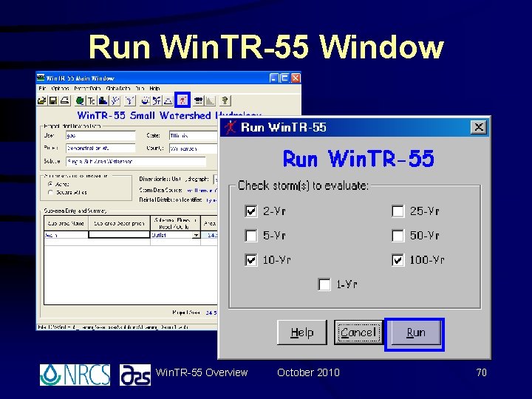The height and width of the screenshot is (399, 532).
Task: Close the Run WinTR-55 dialog
Action: [x=479, y=127]
